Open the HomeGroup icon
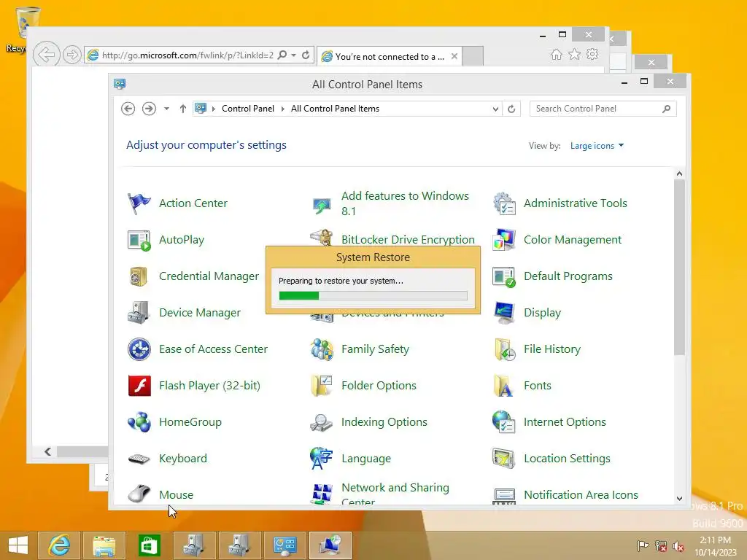The width and height of the screenshot is (747, 560). [139, 422]
